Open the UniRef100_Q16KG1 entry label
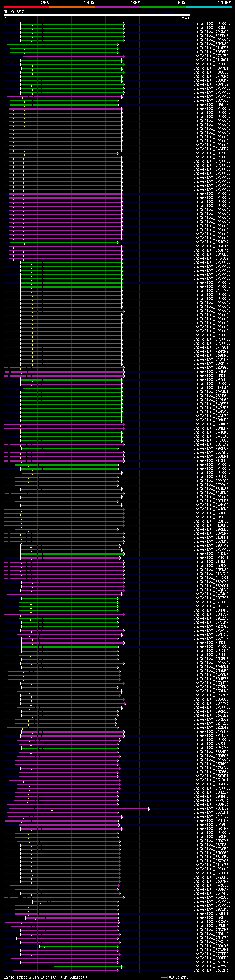 coord(211,60)
